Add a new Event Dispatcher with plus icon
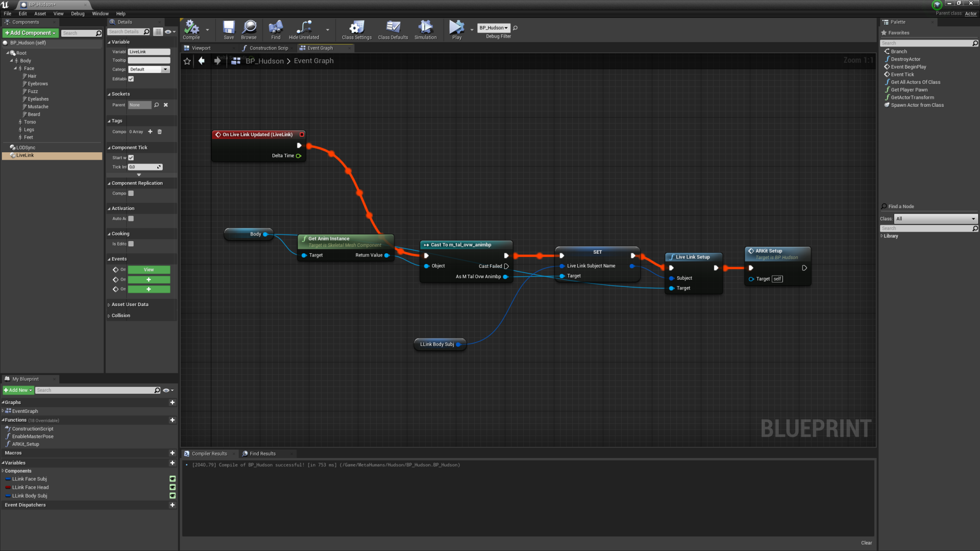 point(172,505)
